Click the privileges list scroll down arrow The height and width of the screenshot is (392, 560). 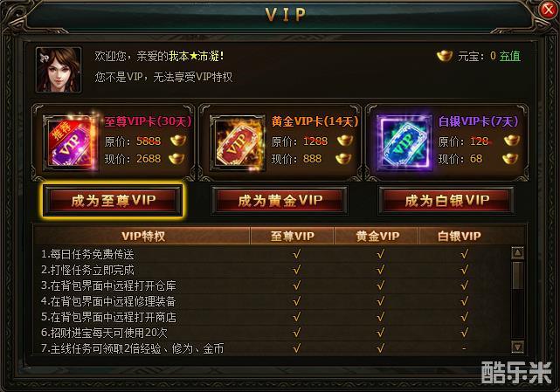(x=517, y=347)
